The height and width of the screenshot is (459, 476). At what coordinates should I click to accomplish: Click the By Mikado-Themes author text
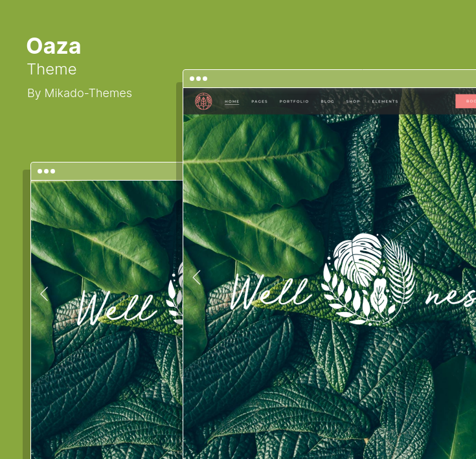click(x=80, y=93)
